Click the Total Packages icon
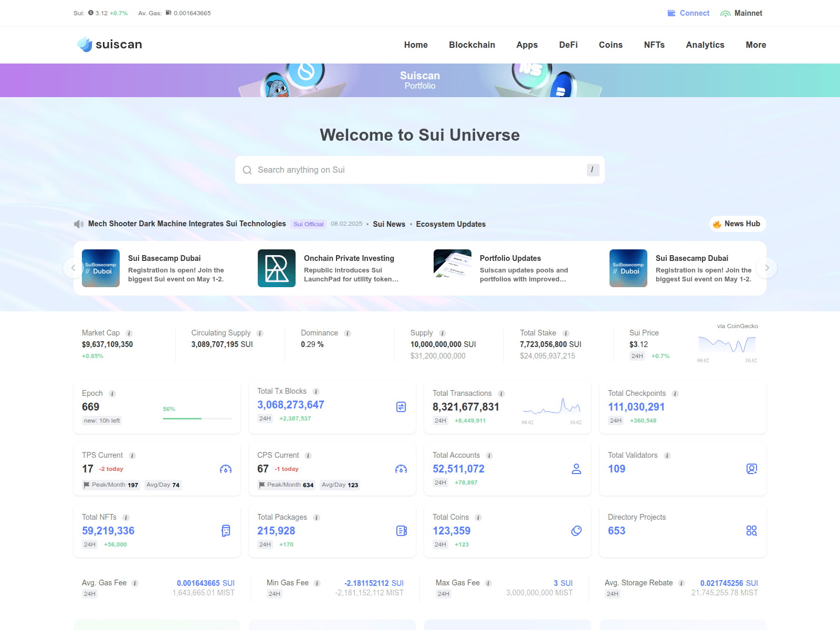The width and height of the screenshot is (840, 630). 402,531
